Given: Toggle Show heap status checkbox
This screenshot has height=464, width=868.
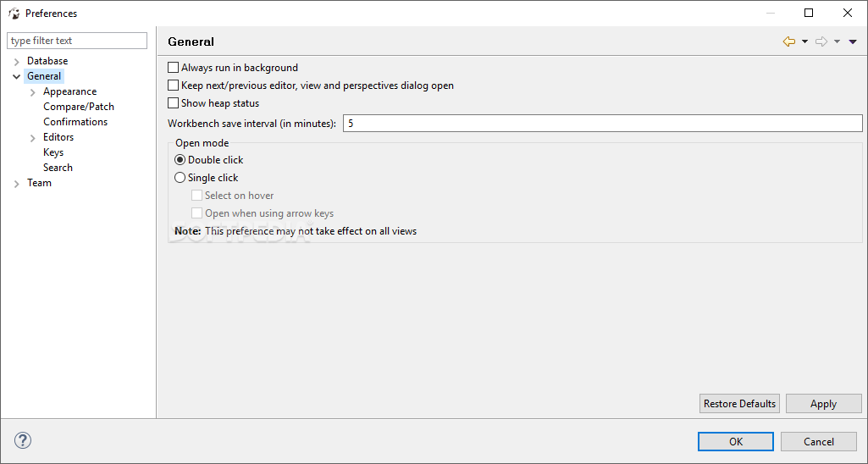Looking at the screenshot, I should [x=174, y=103].
